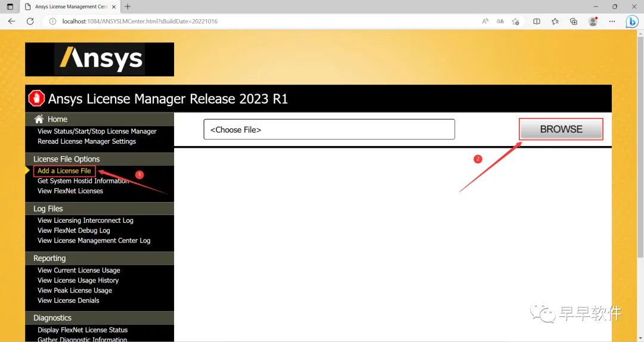Click the browser address bar URL

pos(140,21)
